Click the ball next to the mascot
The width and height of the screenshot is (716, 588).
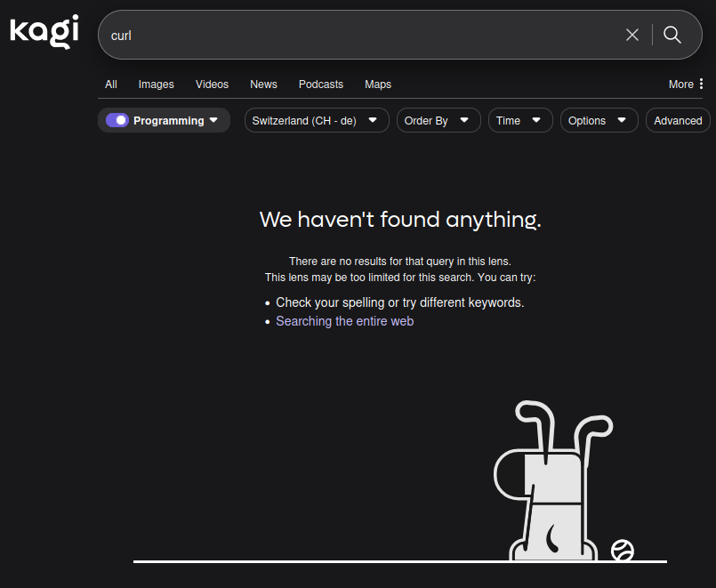tap(623, 551)
